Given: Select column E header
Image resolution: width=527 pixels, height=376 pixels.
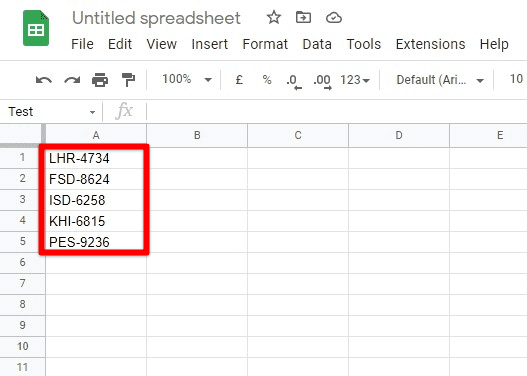Looking at the screenshot, I should click(x=488, y=135).
